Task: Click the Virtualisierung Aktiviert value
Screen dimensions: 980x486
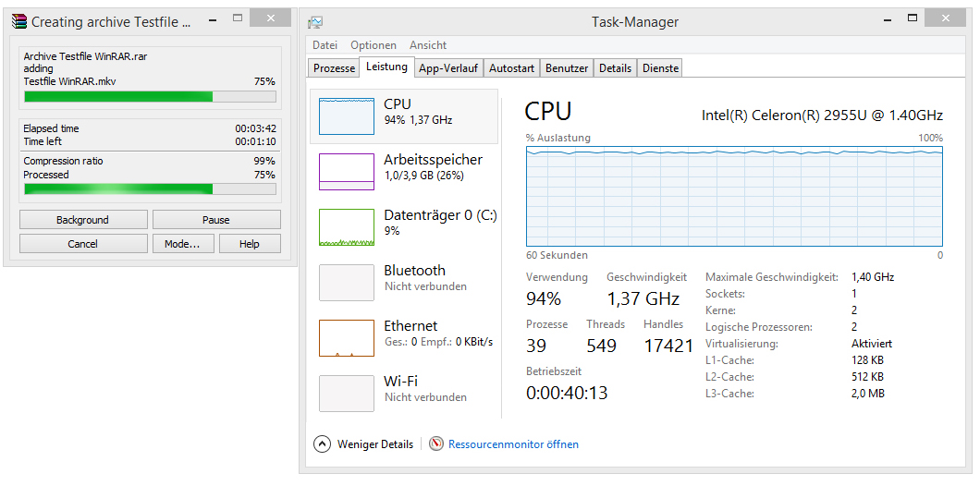Action: click(x=872, y=344)
